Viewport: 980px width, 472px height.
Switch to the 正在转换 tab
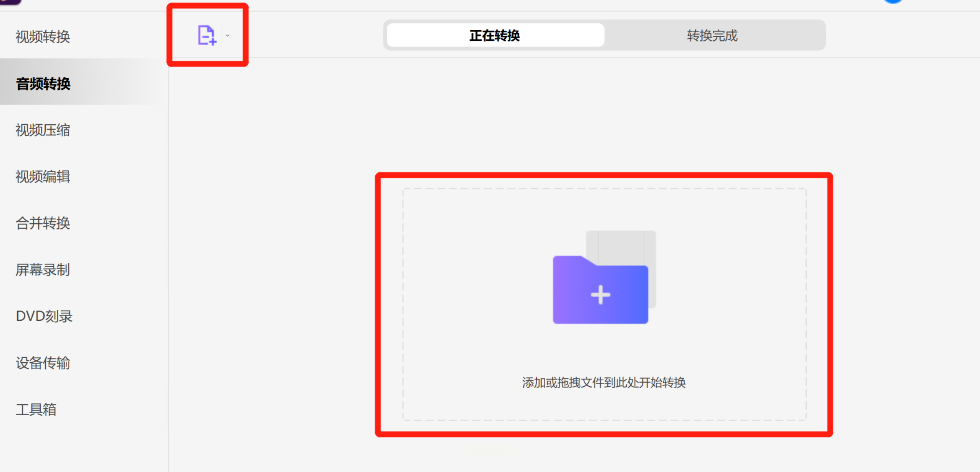tap(495, 35)
